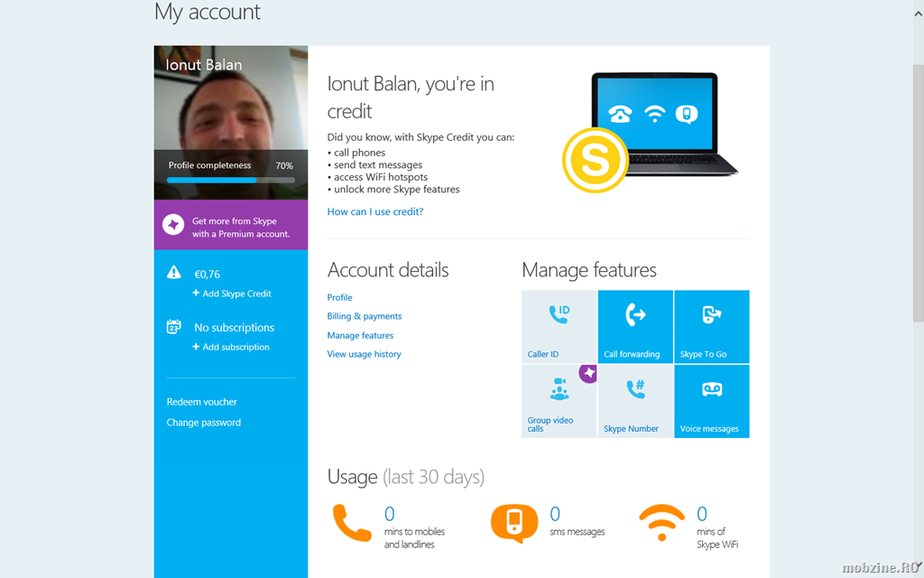Open the Skype Number tile
Image resolution: width=924 pixels, height=578 pixels.
tap(635, 401)
